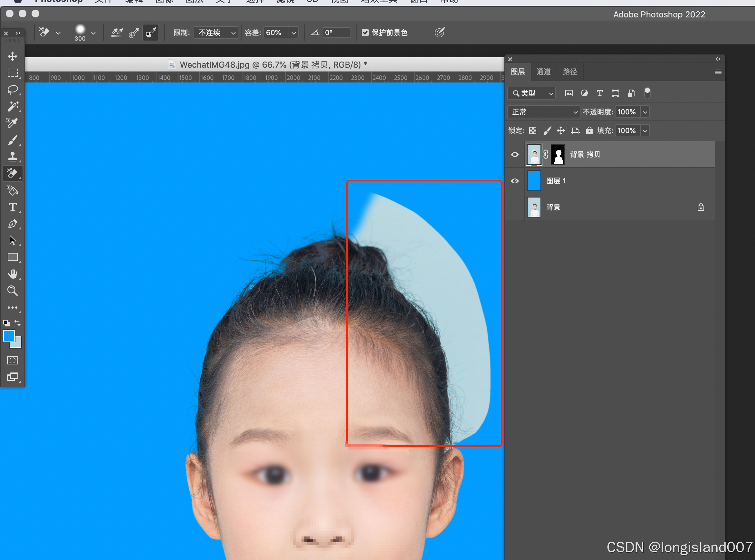This screenshot has height=560, width=755.
Task: Show the hidden 背景 layer
Action: click(514, 207)
